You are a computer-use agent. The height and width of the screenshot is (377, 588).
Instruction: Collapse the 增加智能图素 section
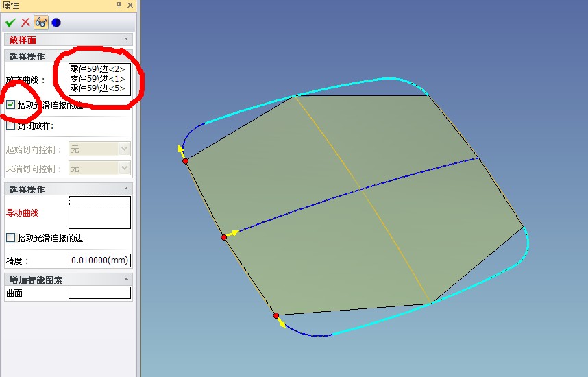(x=126, y=279)
